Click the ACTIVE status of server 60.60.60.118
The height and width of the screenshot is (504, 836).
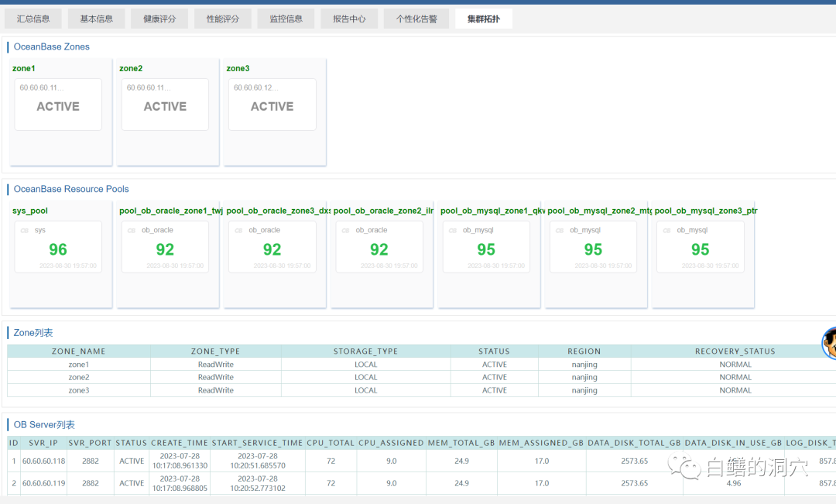point(132,461)
